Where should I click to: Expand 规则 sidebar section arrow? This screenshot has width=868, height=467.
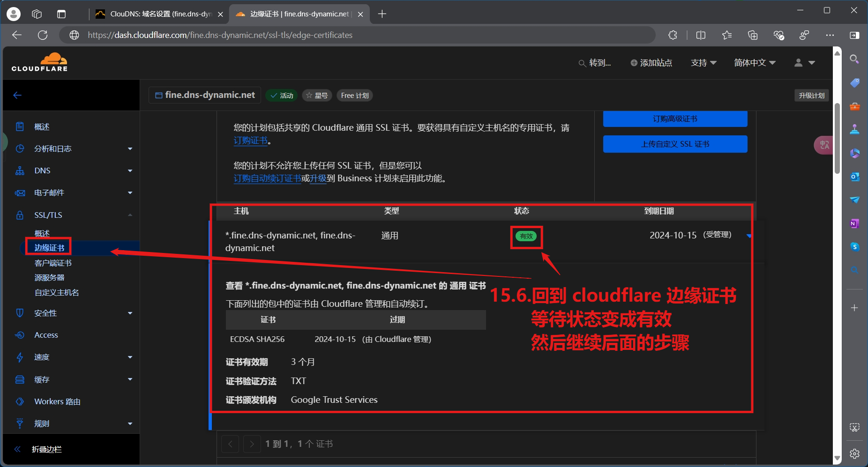tap(130, 424)
